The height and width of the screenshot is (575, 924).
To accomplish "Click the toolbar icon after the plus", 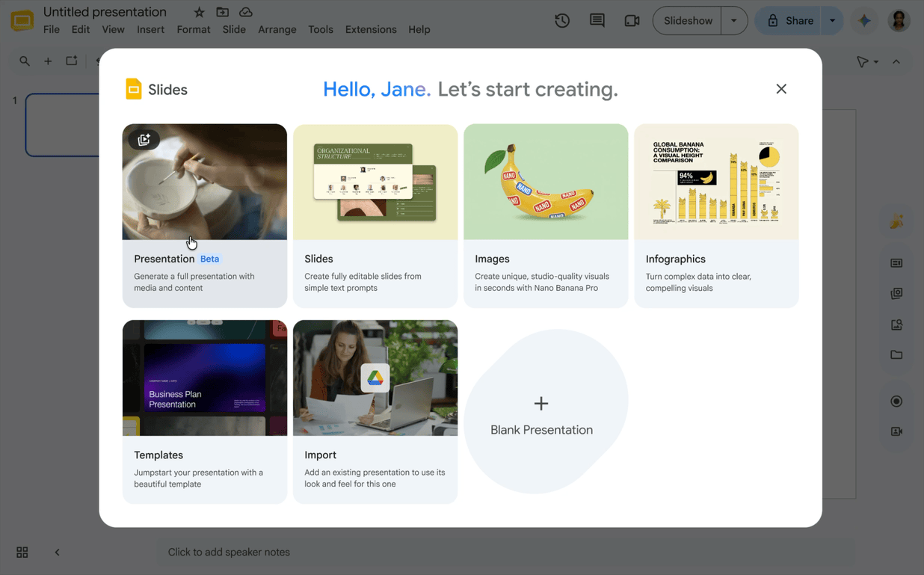I will coord(72,61).
